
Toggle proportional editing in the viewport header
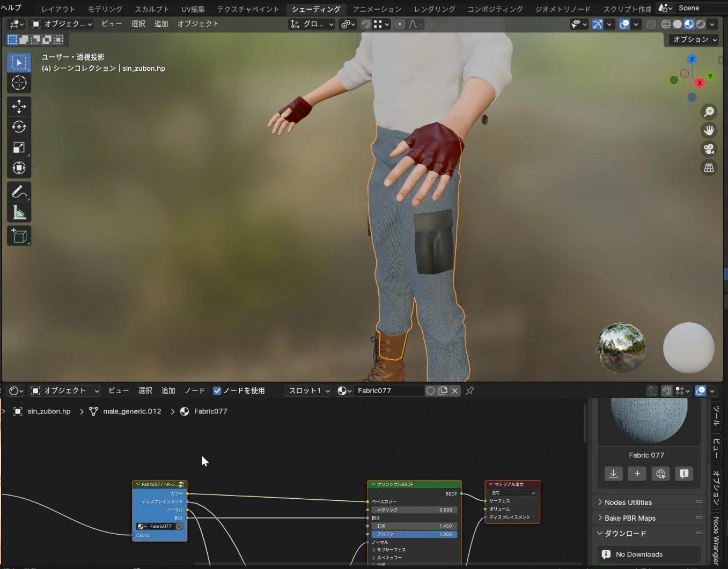(400, 24)
